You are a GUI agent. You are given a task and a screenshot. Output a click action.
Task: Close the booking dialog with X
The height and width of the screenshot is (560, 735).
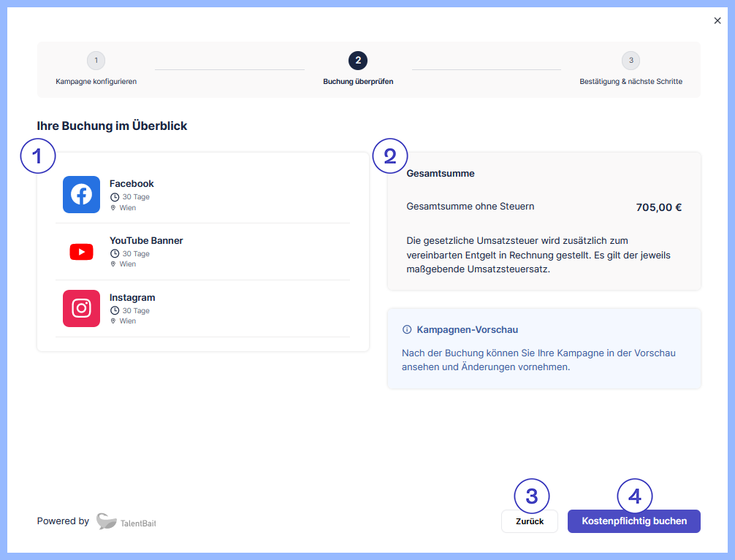pyautogui.click(x=717, y=20)
